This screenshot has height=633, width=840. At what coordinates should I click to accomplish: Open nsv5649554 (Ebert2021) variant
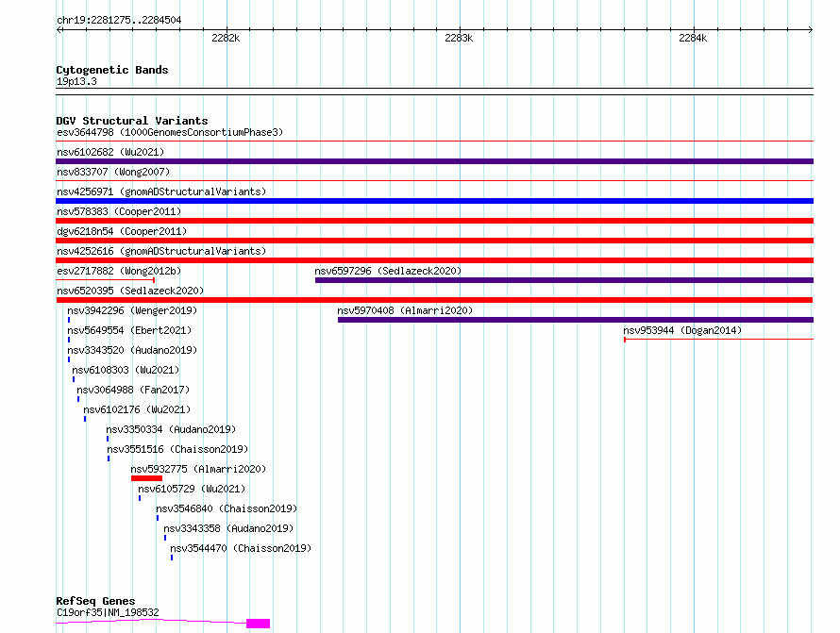point(129,330)
